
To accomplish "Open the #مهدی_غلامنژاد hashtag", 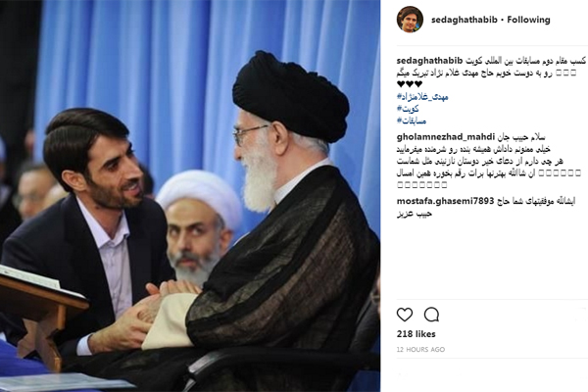I will coord(422,97).
